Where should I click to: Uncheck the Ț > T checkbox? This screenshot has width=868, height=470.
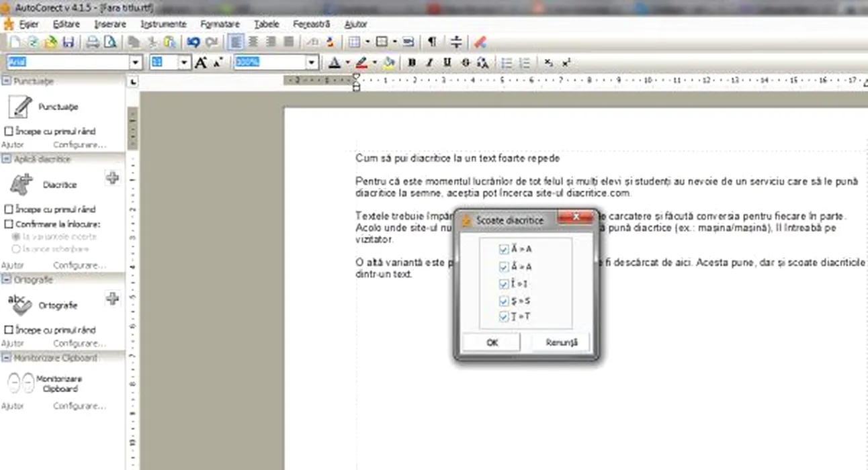click(504, 316)
